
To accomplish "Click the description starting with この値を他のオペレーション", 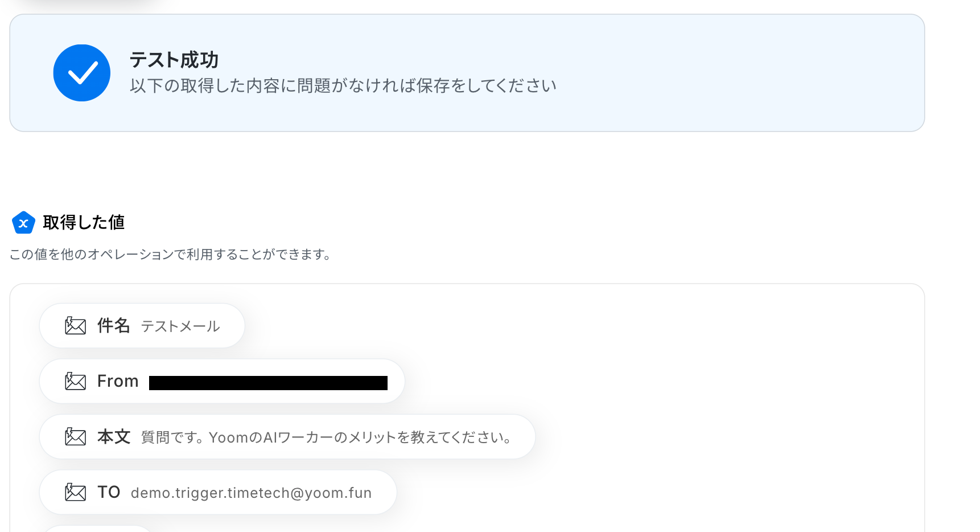I will point(171,254).
